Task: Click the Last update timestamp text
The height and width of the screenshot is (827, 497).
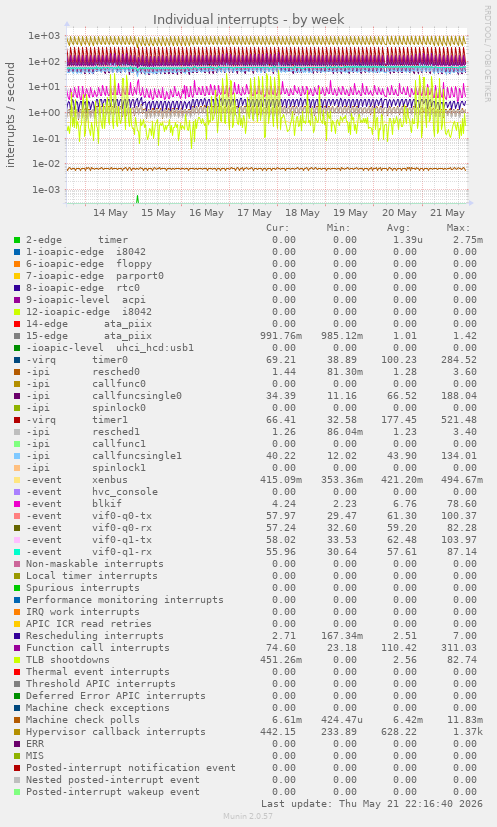Action: tap(372, 804)
